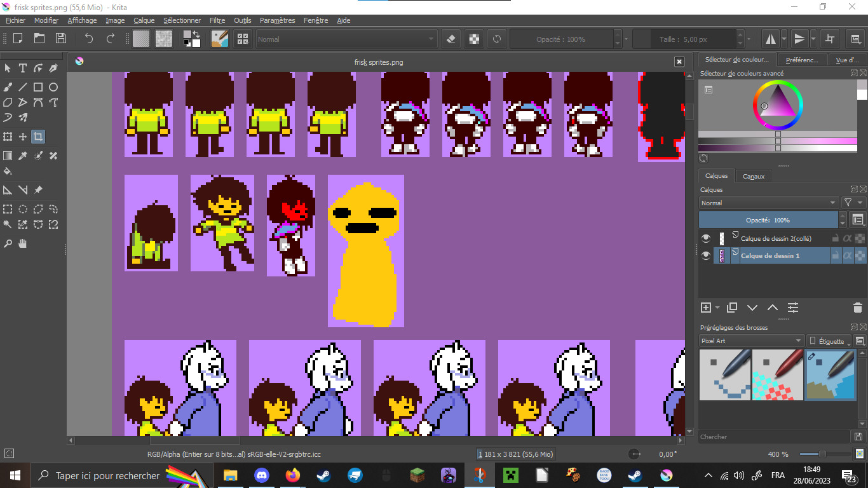
Task: Select the Fill bucket tool
Action: (x=8, y=171)
